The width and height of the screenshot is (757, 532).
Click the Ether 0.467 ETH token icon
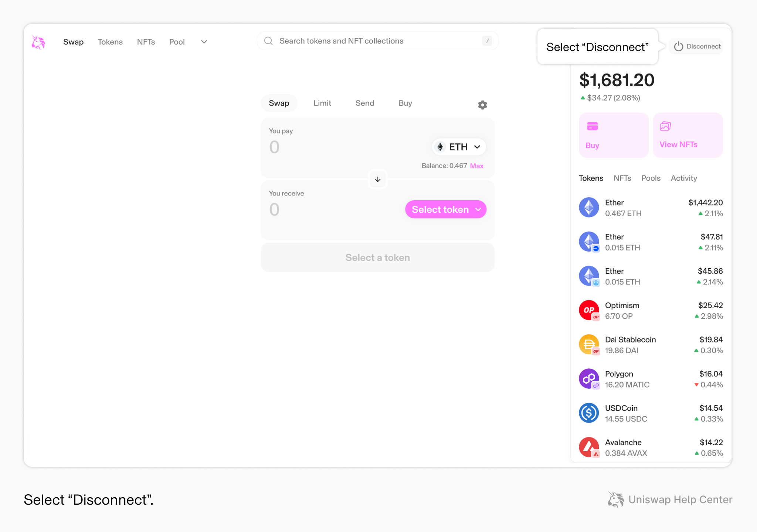tap(589, 208)
